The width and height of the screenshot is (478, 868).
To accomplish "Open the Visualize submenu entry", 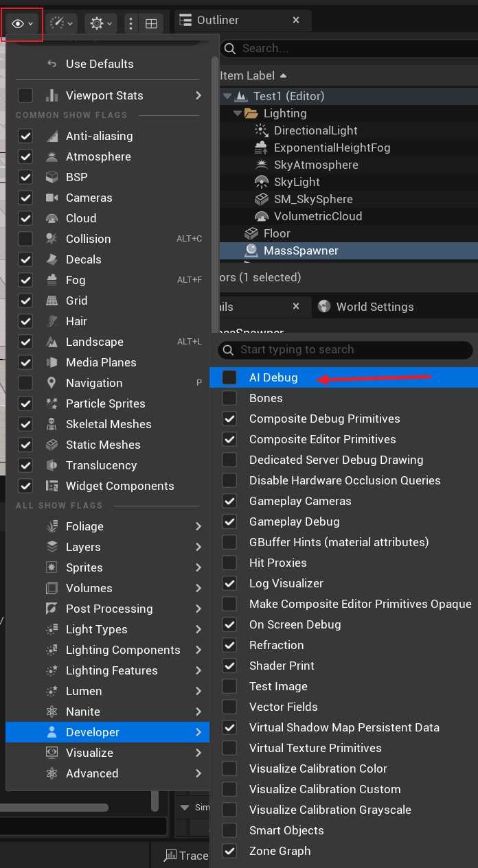I will coord(89,753).
